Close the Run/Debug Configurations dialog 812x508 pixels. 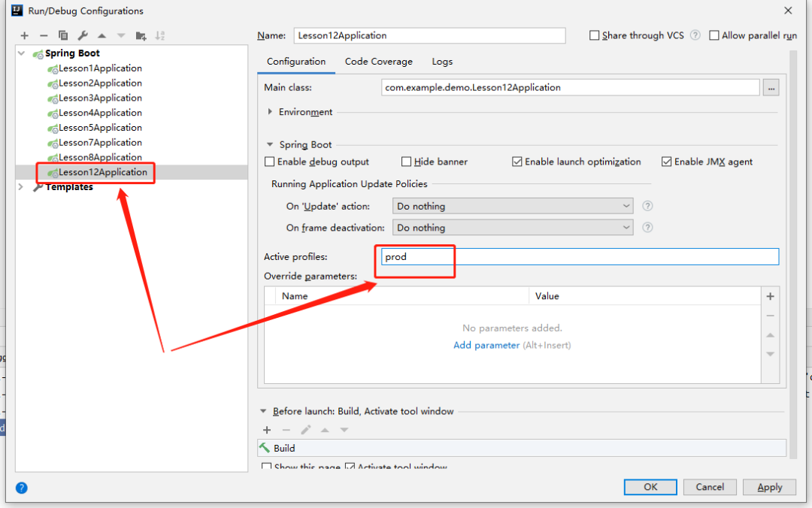[x=788, y=11]
